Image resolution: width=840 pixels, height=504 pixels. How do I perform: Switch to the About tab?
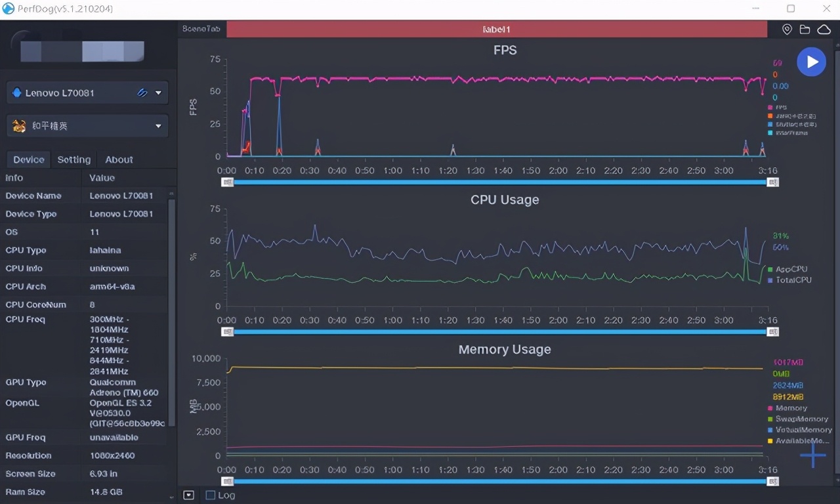pos(119,159)
